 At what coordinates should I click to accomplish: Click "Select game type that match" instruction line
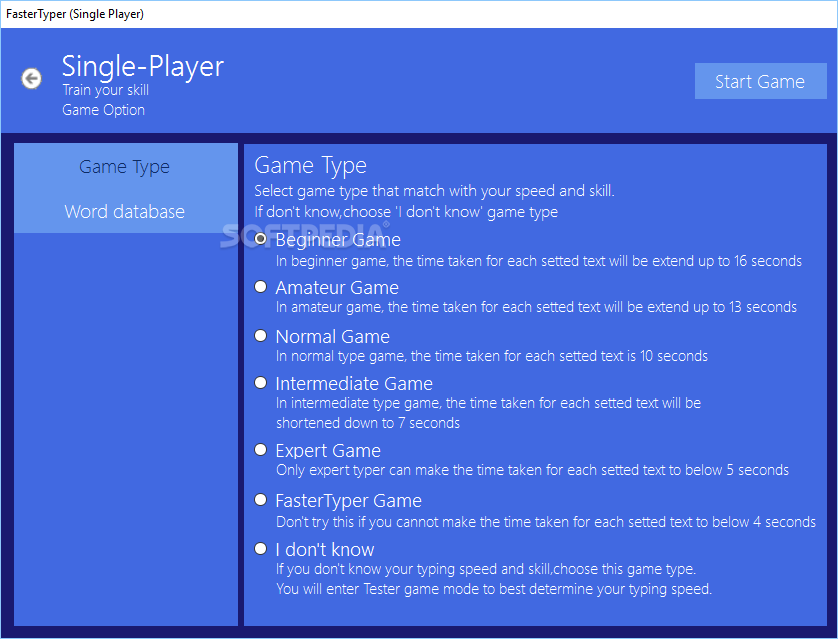coord(434,191)
